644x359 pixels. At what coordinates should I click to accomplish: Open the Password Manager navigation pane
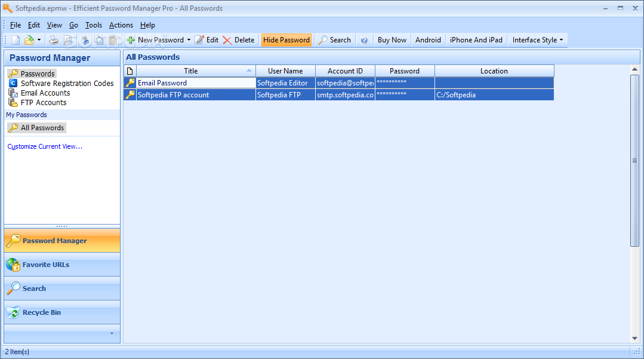click(62, 241)
